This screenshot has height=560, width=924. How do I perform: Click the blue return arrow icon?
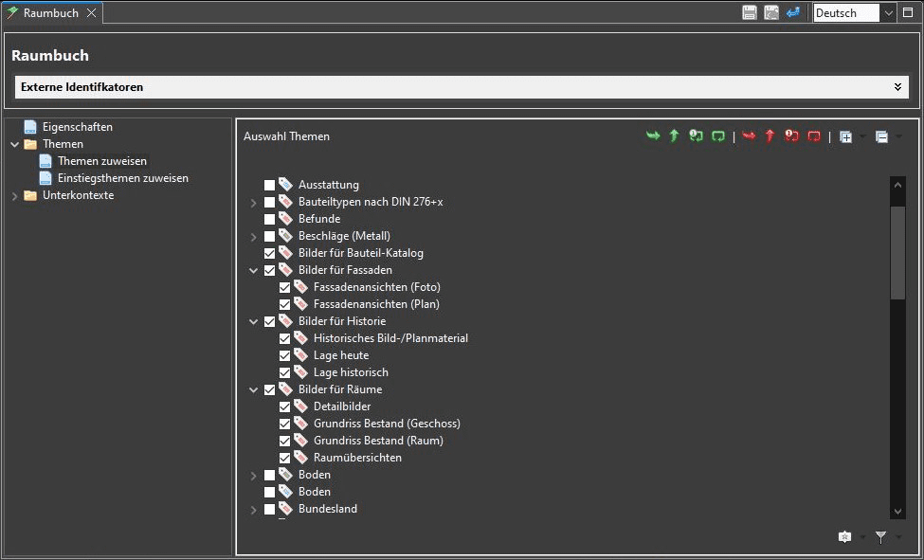click(793, 12)
